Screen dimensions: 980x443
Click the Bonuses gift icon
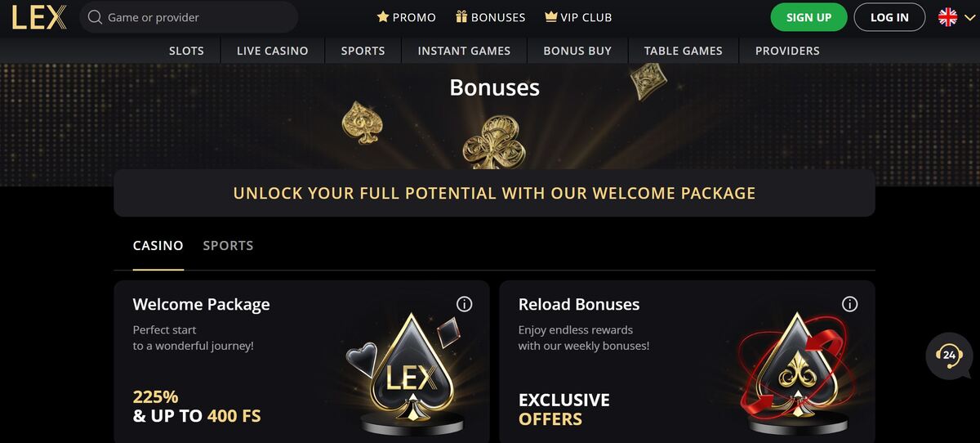tap(461, 16)
